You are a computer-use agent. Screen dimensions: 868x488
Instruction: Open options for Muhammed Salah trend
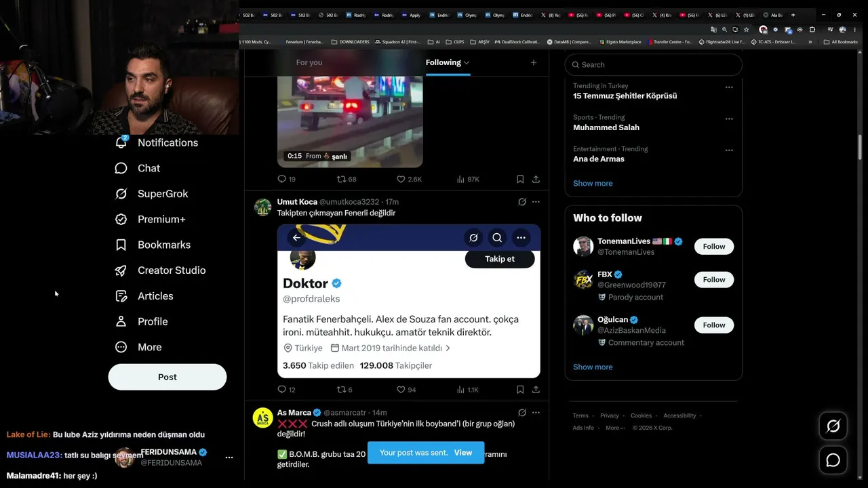(729, 119)
